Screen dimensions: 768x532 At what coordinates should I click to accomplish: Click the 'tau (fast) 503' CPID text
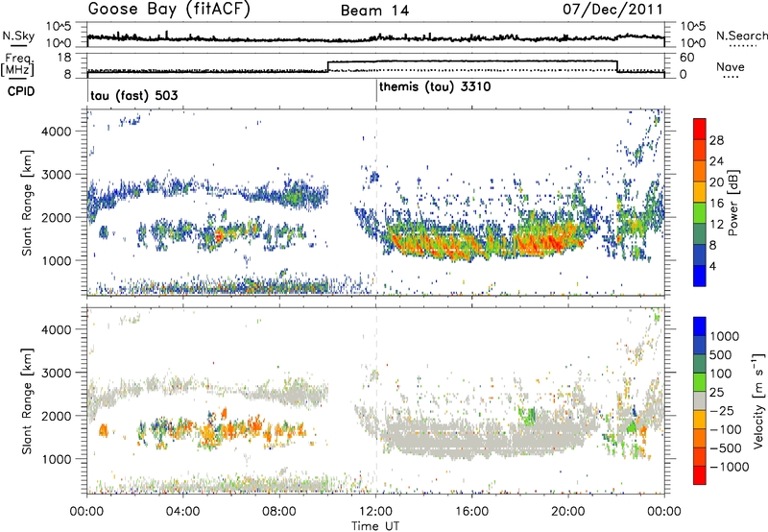[133, 95]
